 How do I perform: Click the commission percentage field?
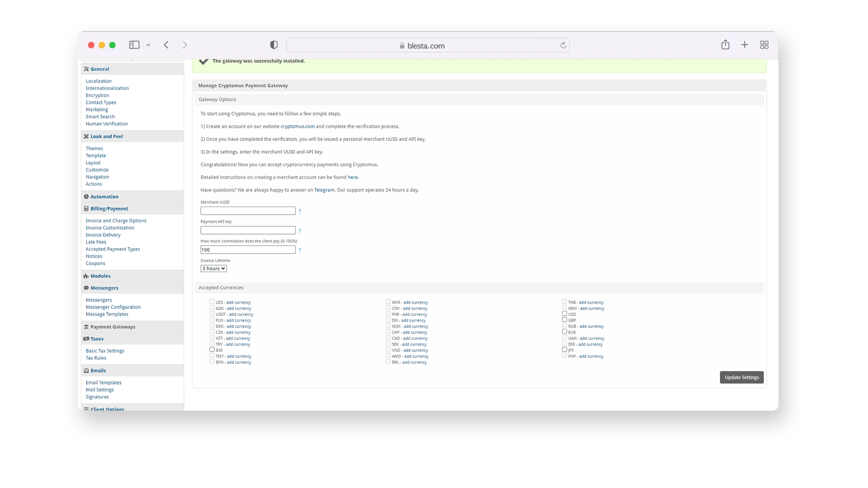pos(248,250)
